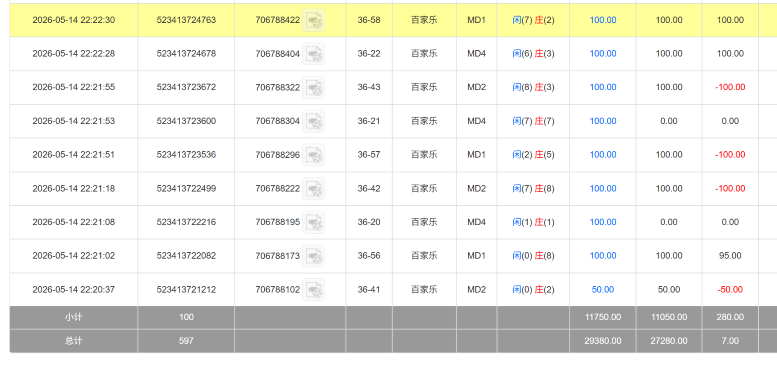Open video replay icon for round 706788222
The height and width of the screenshot is (368, 777).
click(x=314, y=189)
